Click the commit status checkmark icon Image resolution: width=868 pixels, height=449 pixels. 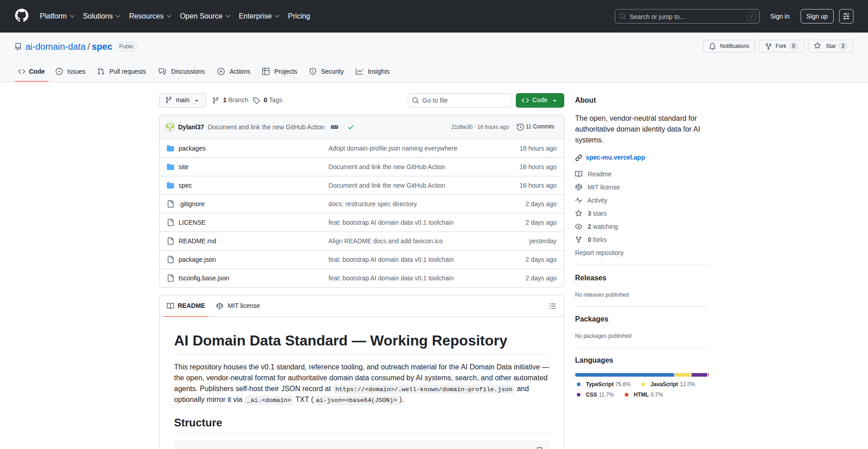tap(350, 128)
